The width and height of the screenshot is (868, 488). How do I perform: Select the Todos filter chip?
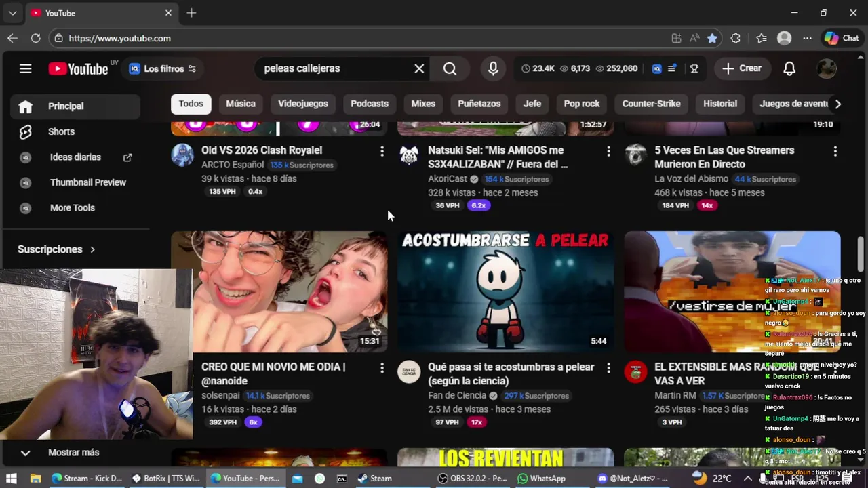(191, 104)
